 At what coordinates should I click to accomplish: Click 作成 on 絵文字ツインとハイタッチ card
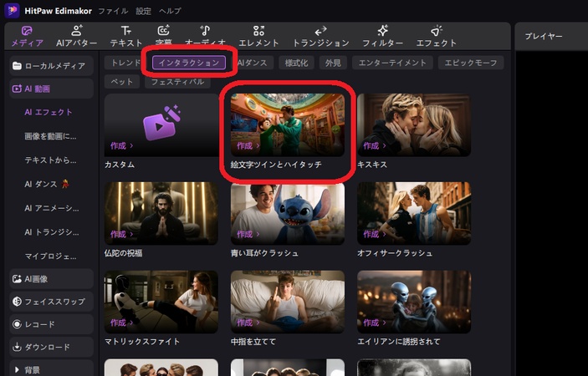[248, 145]
